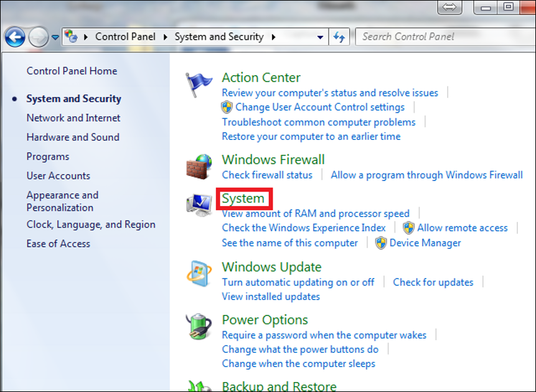Image resolution: width=536 pixels, height=392 pixels.
Task: Click Allow remote access link
Action: pyautogui.click(x=462, y=228)
